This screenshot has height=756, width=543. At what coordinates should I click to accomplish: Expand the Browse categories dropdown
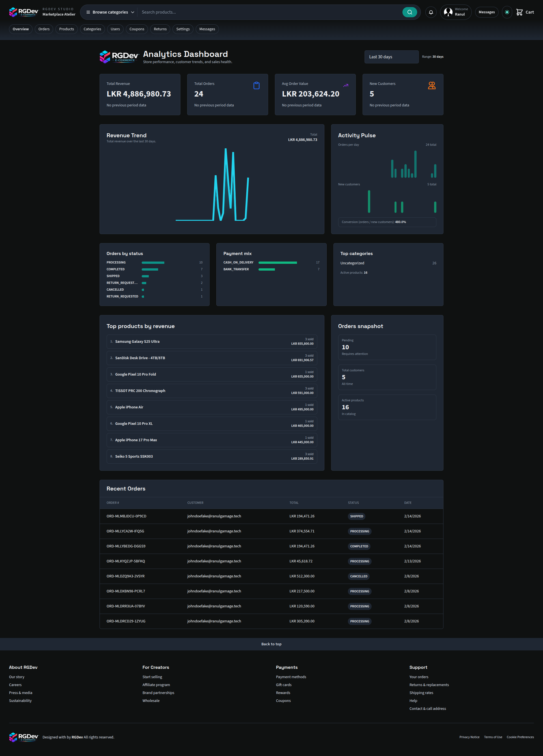tap(110, 12)
